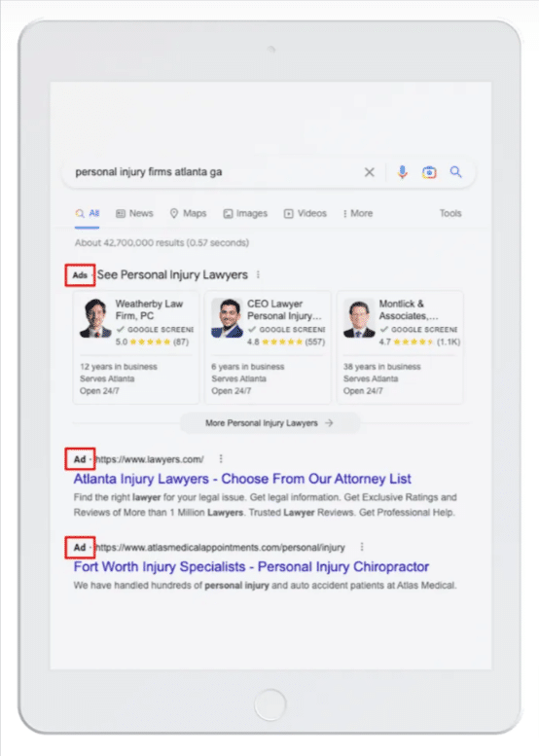Click More Personal Injury Lawyers button
The width and height of the screenshot is (539, 756).
click(x=269, y=423)
